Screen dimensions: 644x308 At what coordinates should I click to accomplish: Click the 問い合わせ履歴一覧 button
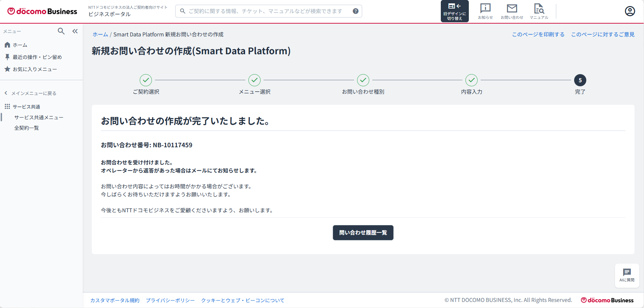pos(363,233)
